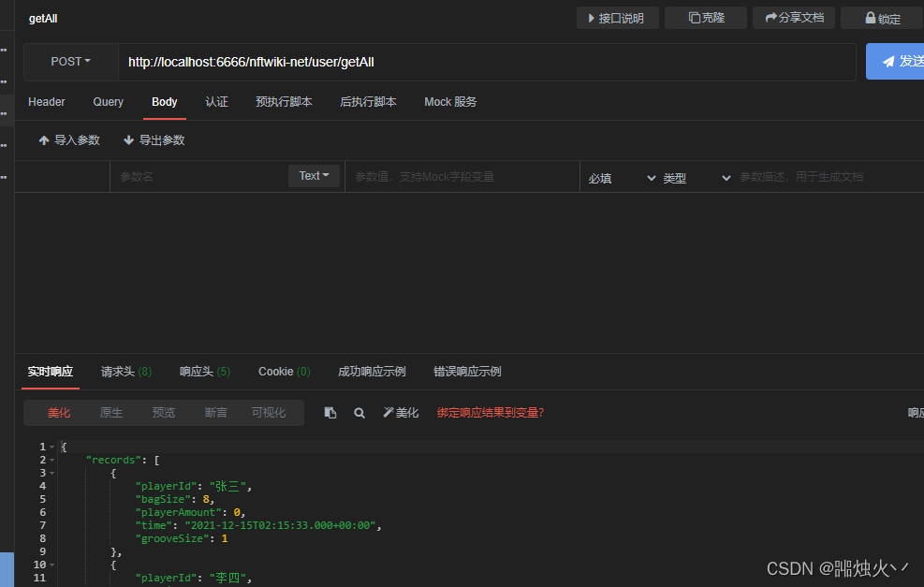
Task: Copy response using the clipboard icon
Action: pos(330,413)
